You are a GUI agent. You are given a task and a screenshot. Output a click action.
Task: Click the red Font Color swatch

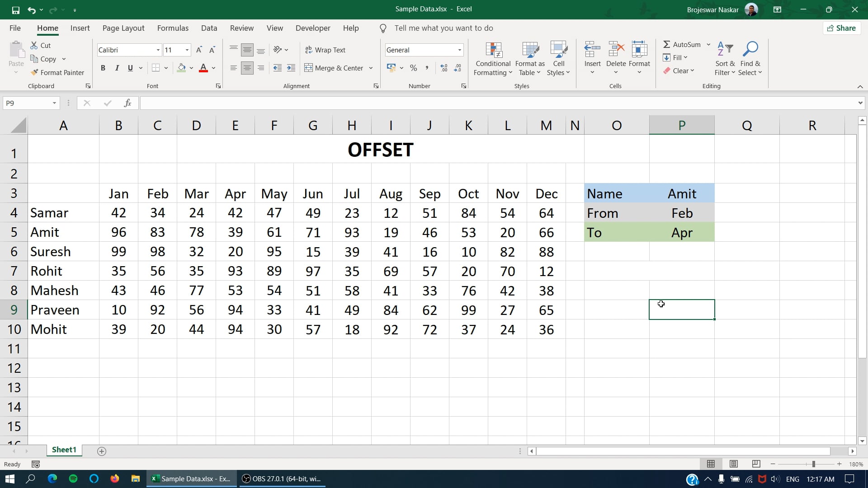pyautogui.click(x=203, y=68)
